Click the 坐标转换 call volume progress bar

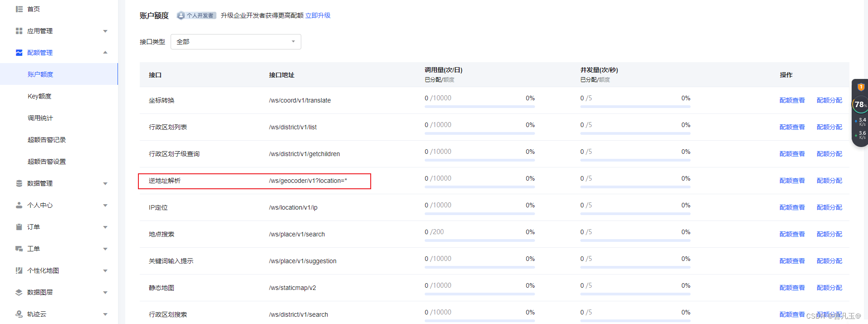click(480, 107)
